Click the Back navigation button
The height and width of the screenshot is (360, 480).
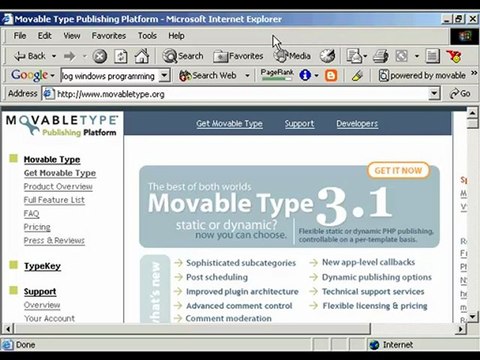[29, 56]
